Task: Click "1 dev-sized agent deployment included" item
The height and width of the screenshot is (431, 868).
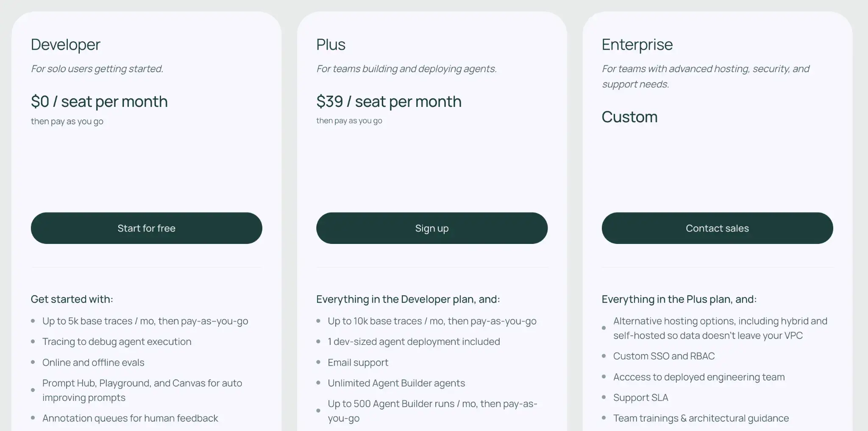Action: coord(414,342)
